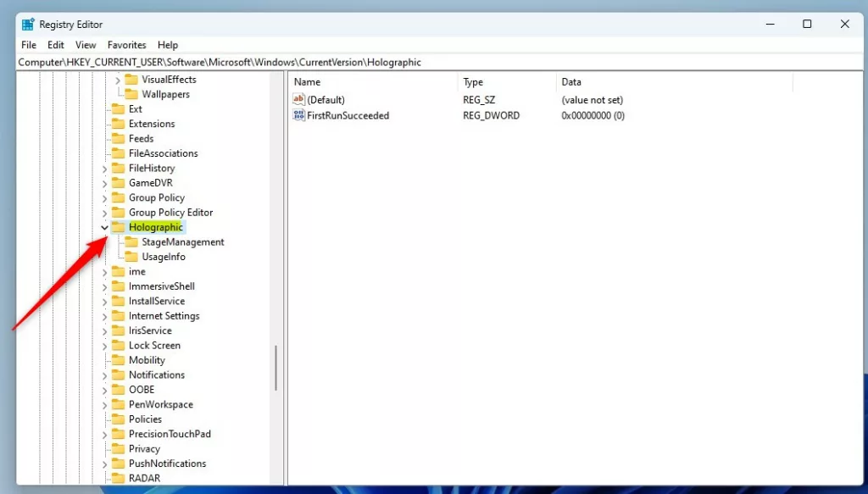Screen dimensions: 868x494
Task: Select the Holographic tree key
Action: [156, 227]
